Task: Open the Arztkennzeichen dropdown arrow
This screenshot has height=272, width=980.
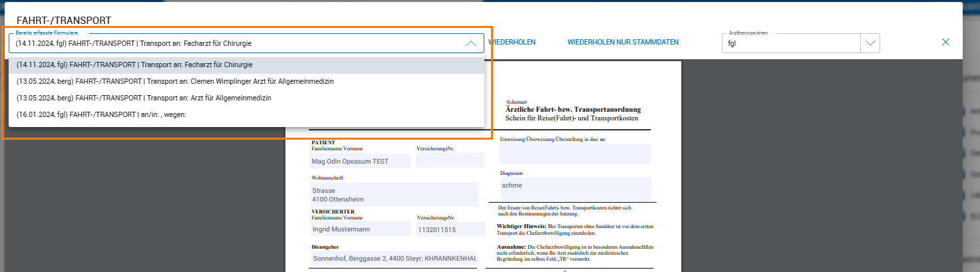Action: coord(870,43)
